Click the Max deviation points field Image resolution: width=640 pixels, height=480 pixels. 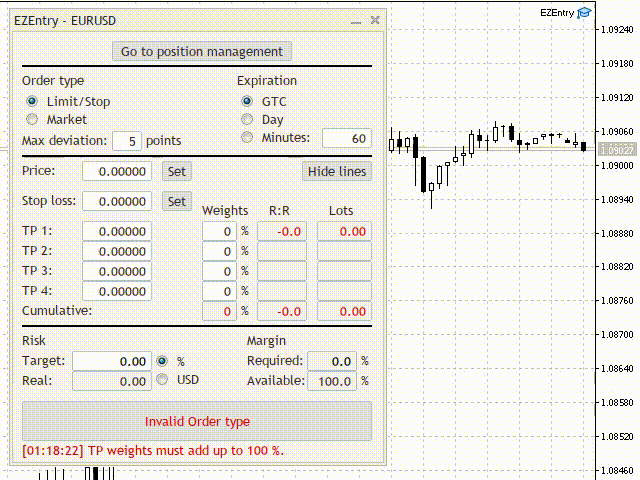tap(127, 141)
